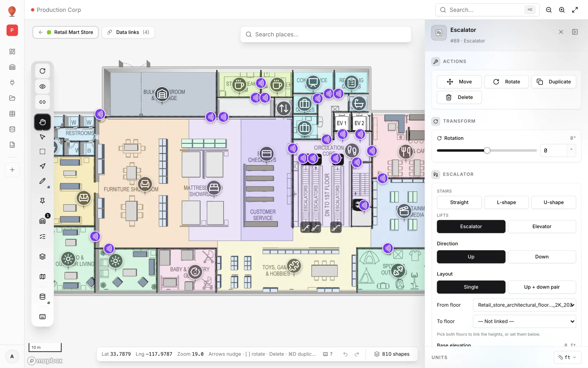Open the To floor dropdown
Image resolution: width=588 pixels, height=368 pixels.
524,321
